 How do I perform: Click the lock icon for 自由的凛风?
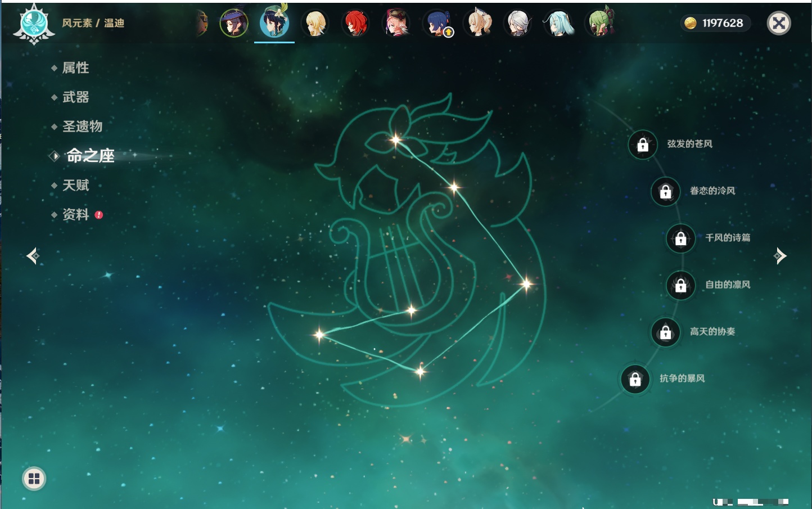[681, 286]
